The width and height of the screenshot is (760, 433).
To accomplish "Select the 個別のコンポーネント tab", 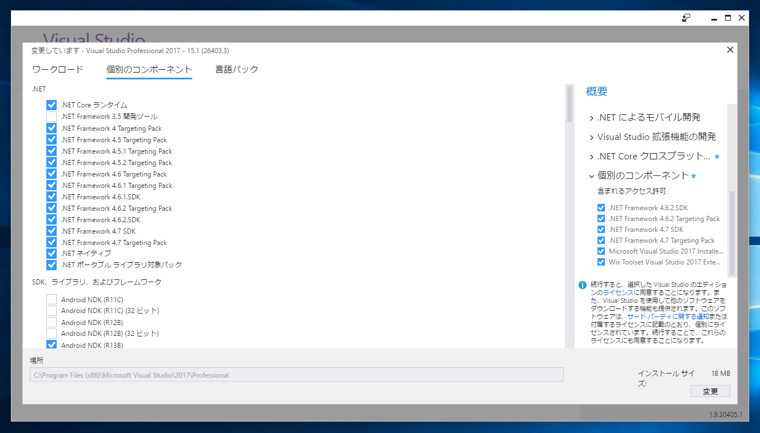I will (149, 69).
